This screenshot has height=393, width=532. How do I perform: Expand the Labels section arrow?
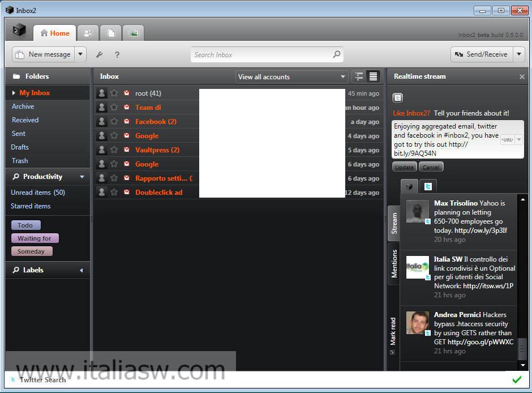pyautogui.click(x=81, y=270)
